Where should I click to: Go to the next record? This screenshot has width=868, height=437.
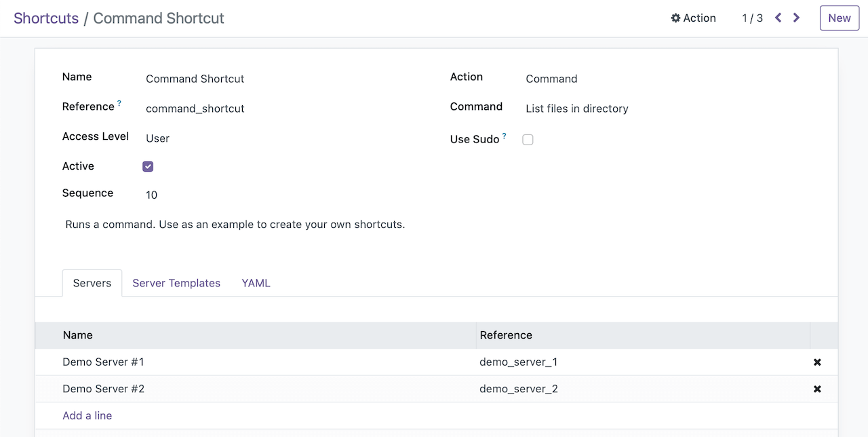pyautogui.click(x=796, y=18)
